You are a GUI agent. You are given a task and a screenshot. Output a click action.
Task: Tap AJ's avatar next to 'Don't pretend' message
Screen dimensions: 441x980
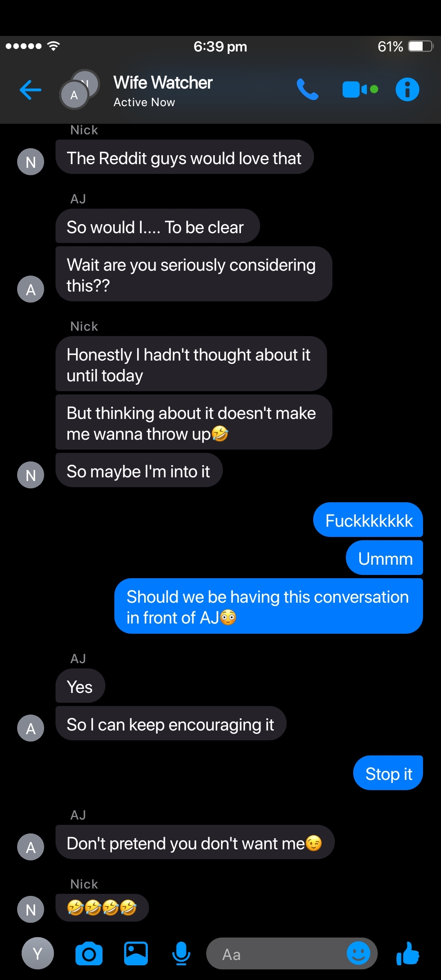[31, 847]
